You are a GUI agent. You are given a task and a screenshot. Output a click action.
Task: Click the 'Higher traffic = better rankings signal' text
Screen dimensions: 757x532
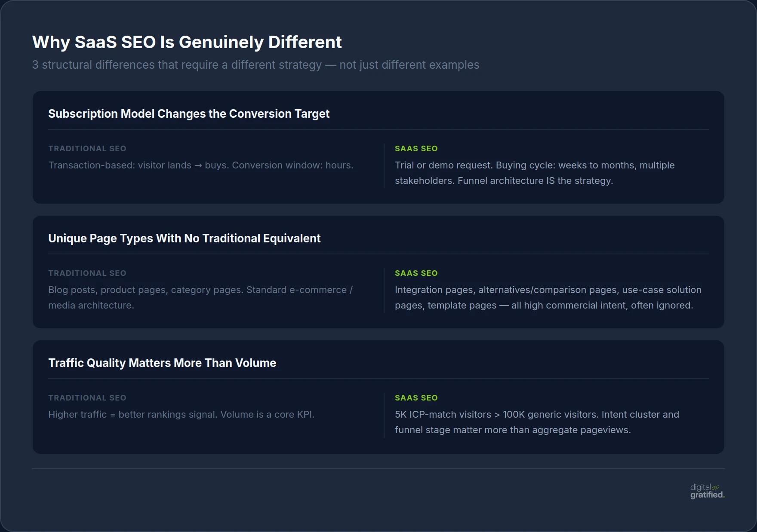(182, 415)
